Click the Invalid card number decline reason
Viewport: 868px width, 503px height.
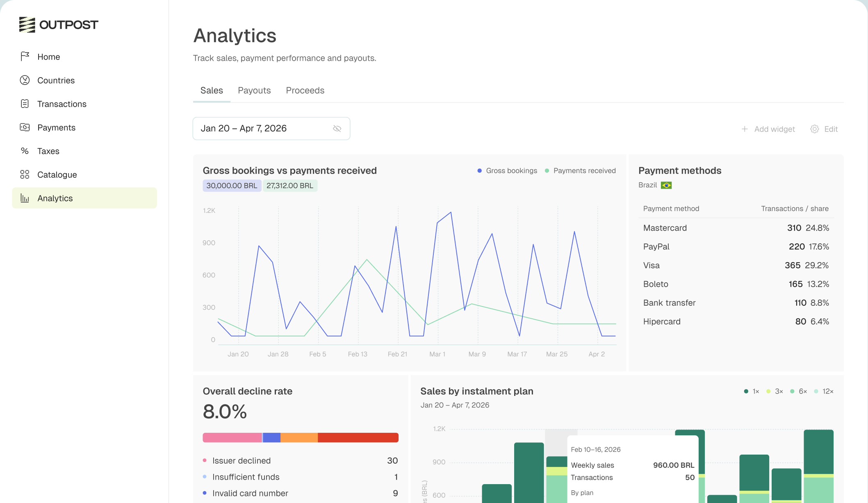[300, 493]
